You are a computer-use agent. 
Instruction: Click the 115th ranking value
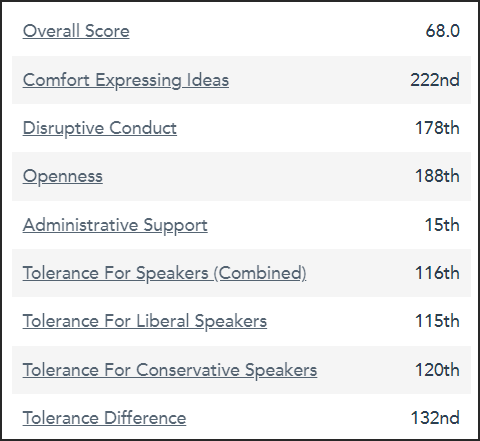[x=437, y=321]
